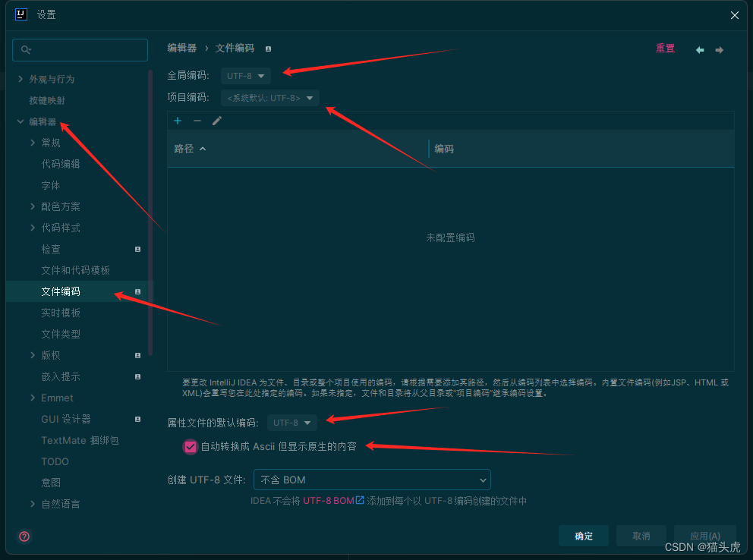
Task: Select 按键映射 in settings tree
Action: (x=47, y=100)
